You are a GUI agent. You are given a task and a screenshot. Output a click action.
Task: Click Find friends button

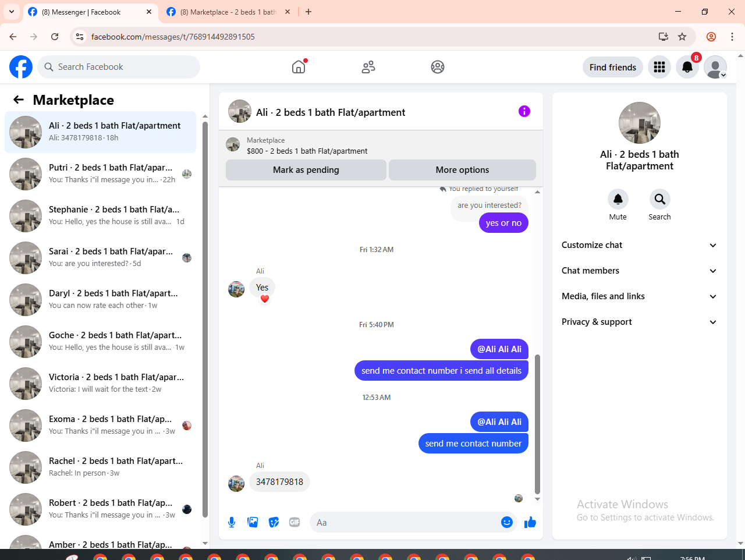tap(613, 67)
